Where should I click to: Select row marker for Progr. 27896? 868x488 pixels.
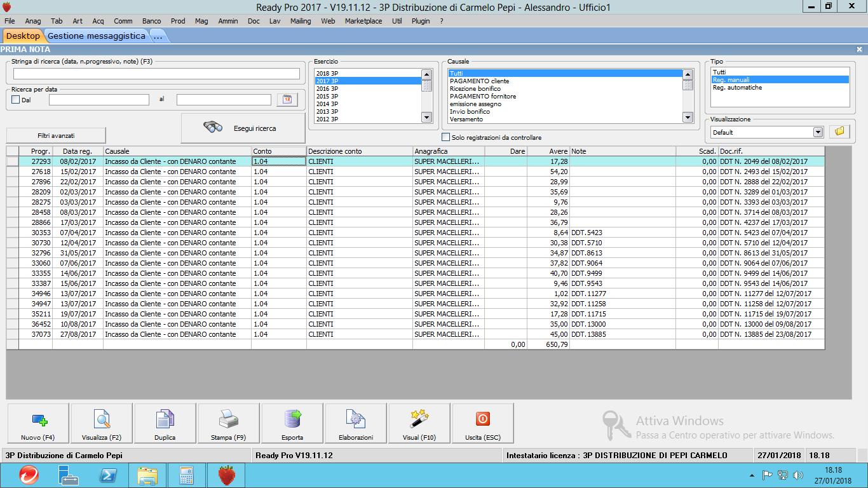pos(12,182)
